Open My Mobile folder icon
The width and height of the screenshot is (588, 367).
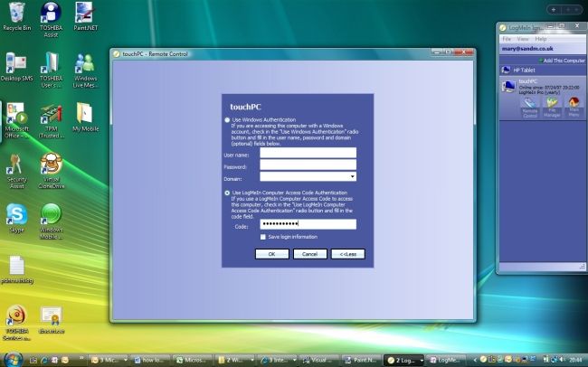[x=86, y=117]
